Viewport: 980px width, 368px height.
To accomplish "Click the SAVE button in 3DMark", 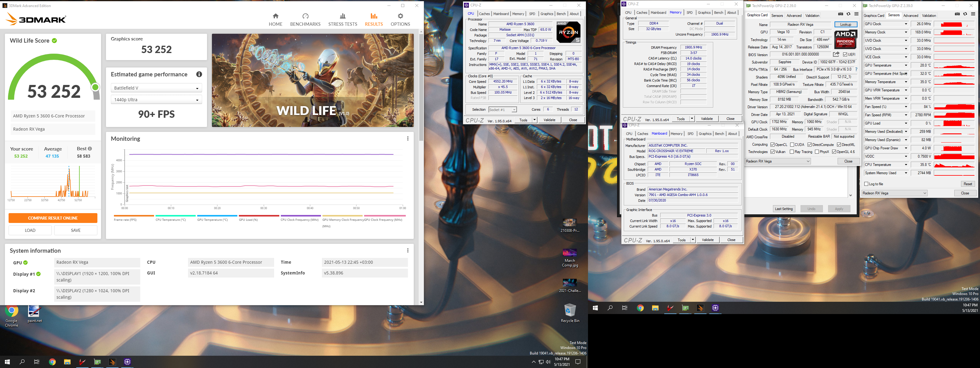I will 76,230.
